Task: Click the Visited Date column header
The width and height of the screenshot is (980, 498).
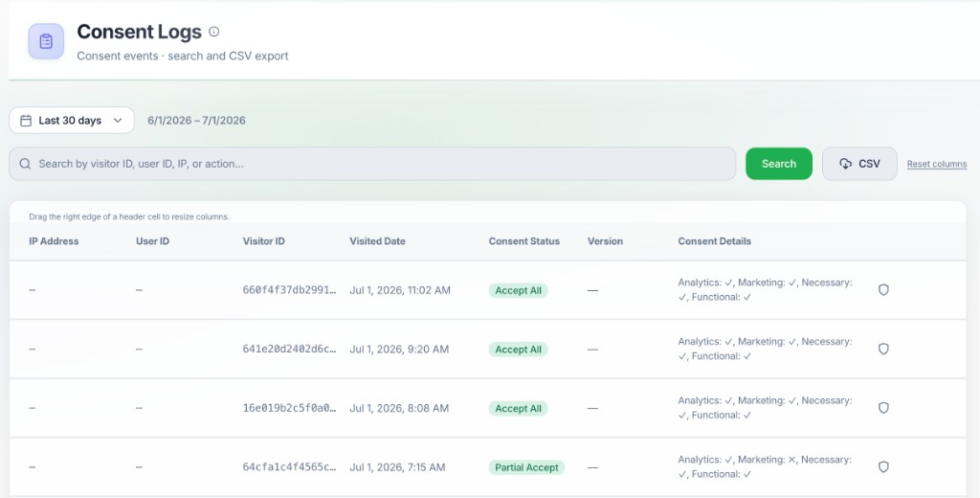Action: [x=377, y=241]
